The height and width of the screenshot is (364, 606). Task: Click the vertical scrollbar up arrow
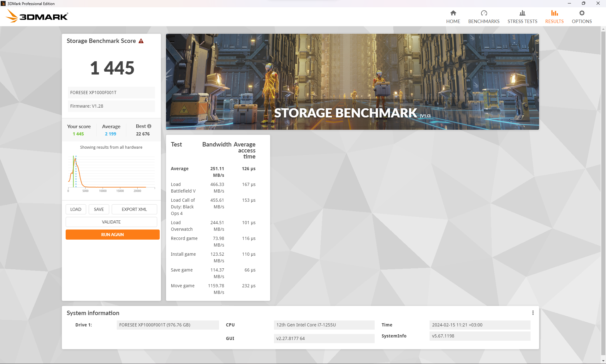click(x=603, y=29)
